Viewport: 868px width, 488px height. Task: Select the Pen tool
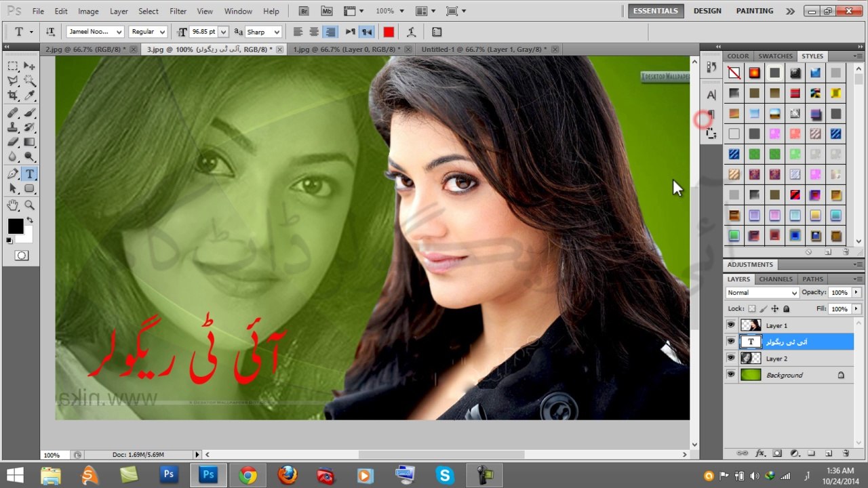13,174
